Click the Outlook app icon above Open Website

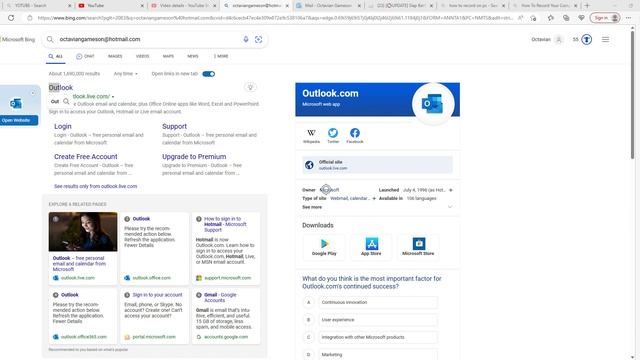16,103
